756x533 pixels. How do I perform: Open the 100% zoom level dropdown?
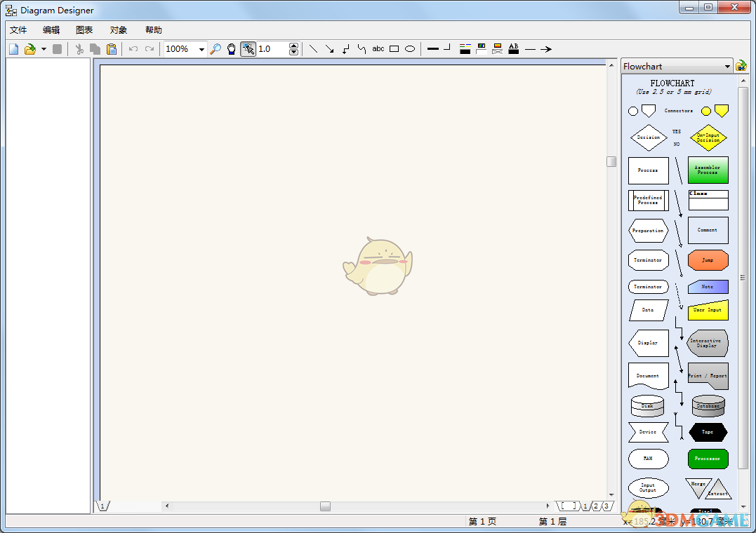coord(201,49)
